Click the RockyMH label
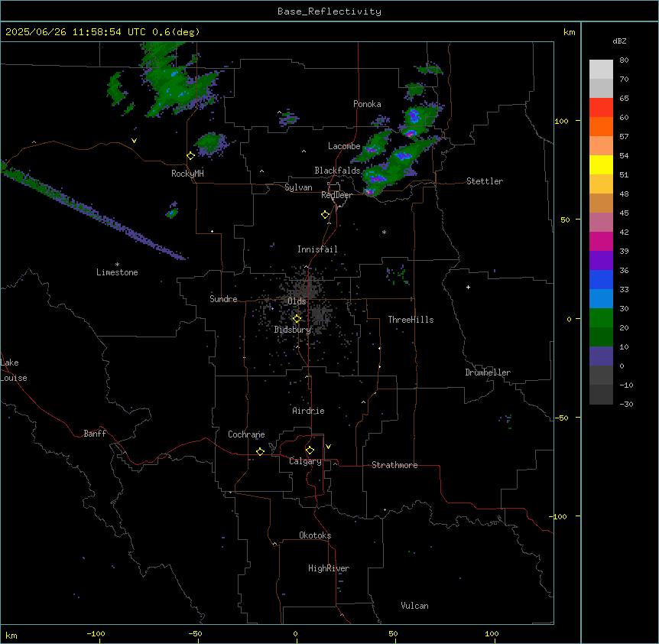 click(187, 174)
